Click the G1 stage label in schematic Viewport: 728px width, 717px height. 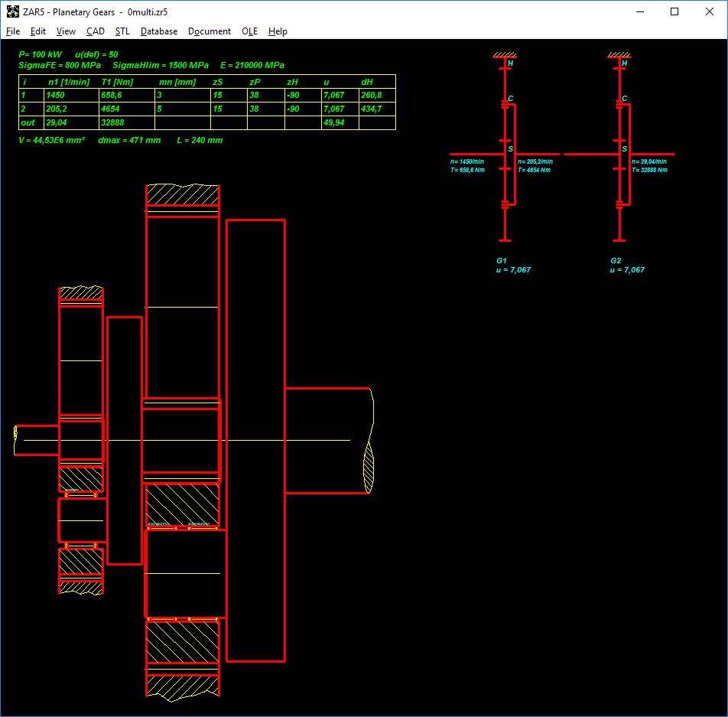pos(502,260)
